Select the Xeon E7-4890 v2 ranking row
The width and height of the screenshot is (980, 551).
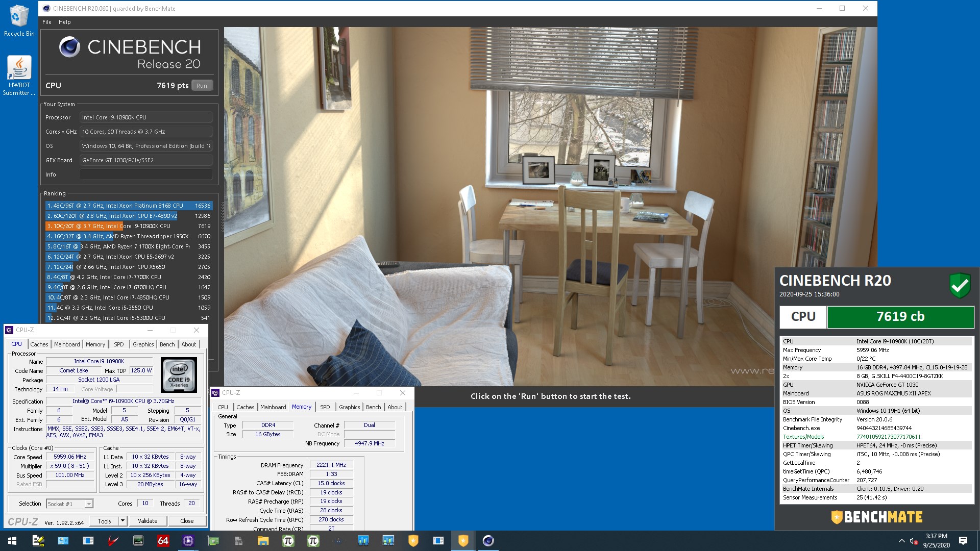point(129,216)
